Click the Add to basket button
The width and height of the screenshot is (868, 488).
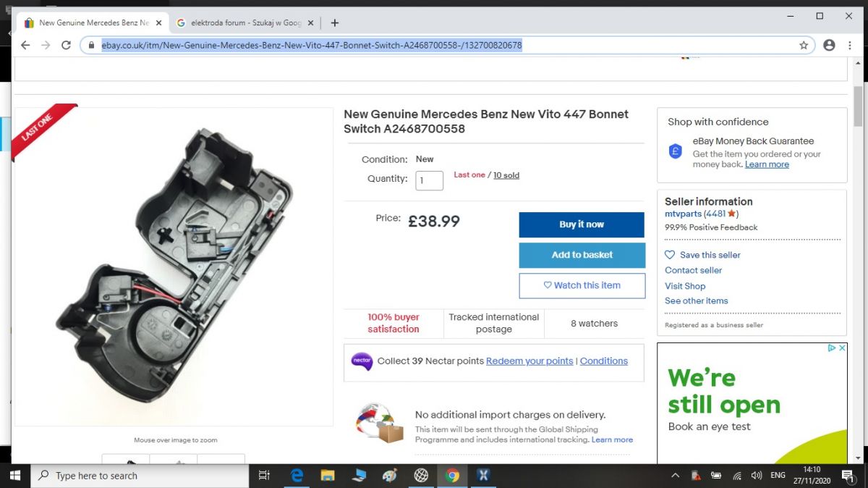pyautogui.click(x=582, y=255)
